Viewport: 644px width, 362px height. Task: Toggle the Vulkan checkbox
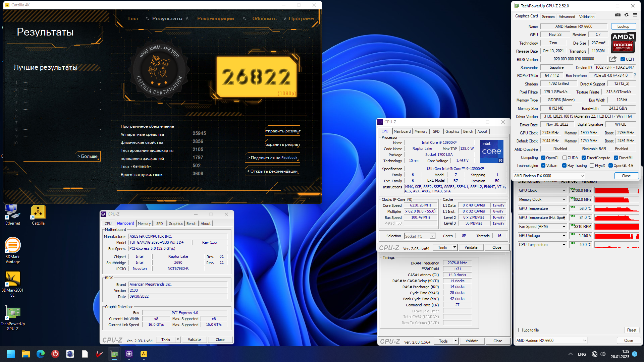[543, 166]
